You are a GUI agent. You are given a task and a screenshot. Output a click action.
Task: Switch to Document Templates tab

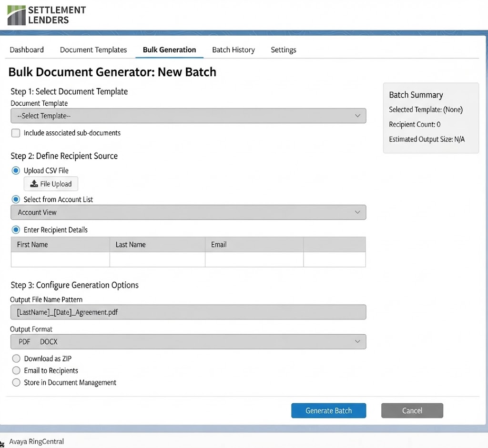tap(93, 50)
